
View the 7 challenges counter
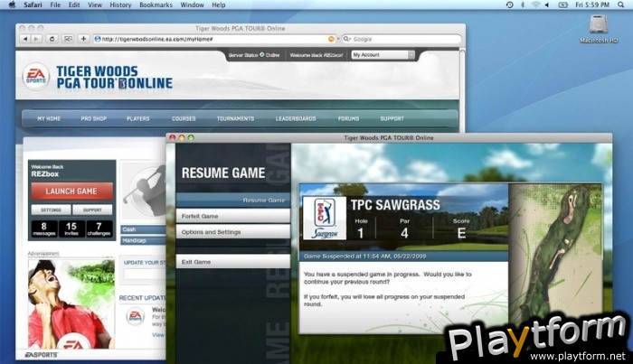(99, 229)
